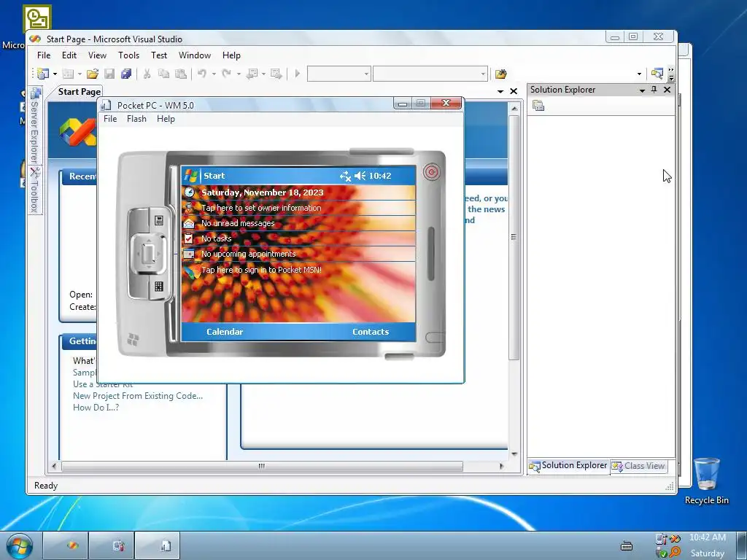Viewport: 747px width, 560px height.
Task: Open the Window menu in Visual Studio
Action: [195, 55]
